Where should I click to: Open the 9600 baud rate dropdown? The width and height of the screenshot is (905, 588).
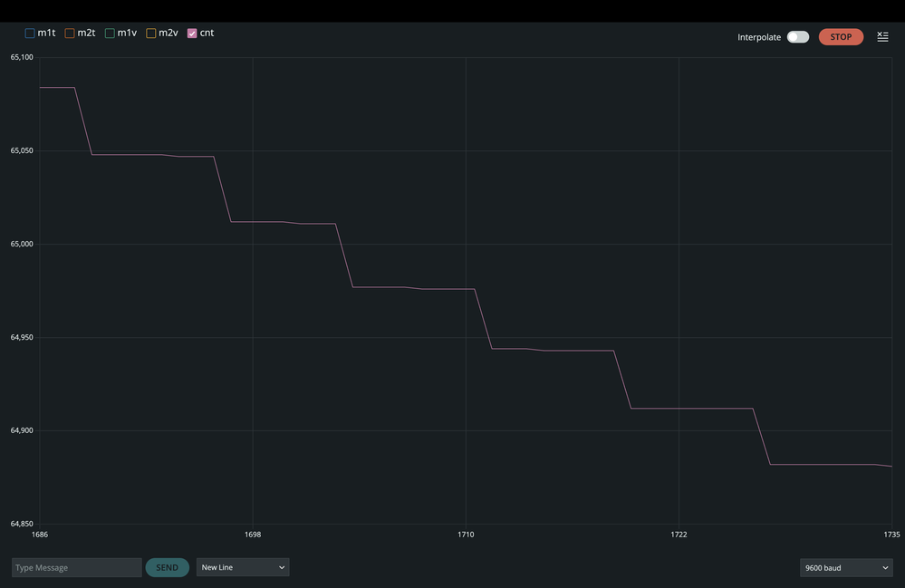pos(846,568)
